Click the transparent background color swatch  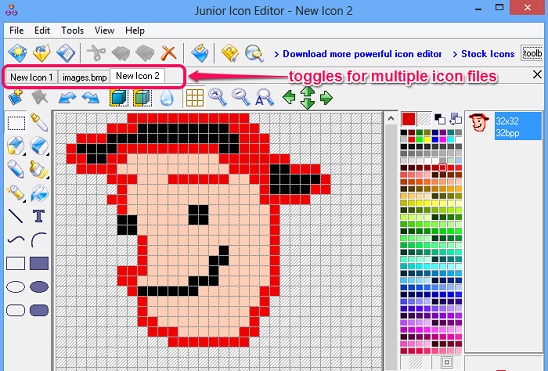point(425,119)
